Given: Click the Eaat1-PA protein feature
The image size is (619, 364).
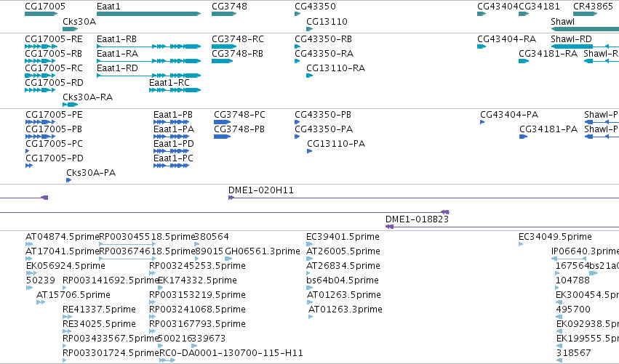Looking at the screenshot, I should click(172, 137).
